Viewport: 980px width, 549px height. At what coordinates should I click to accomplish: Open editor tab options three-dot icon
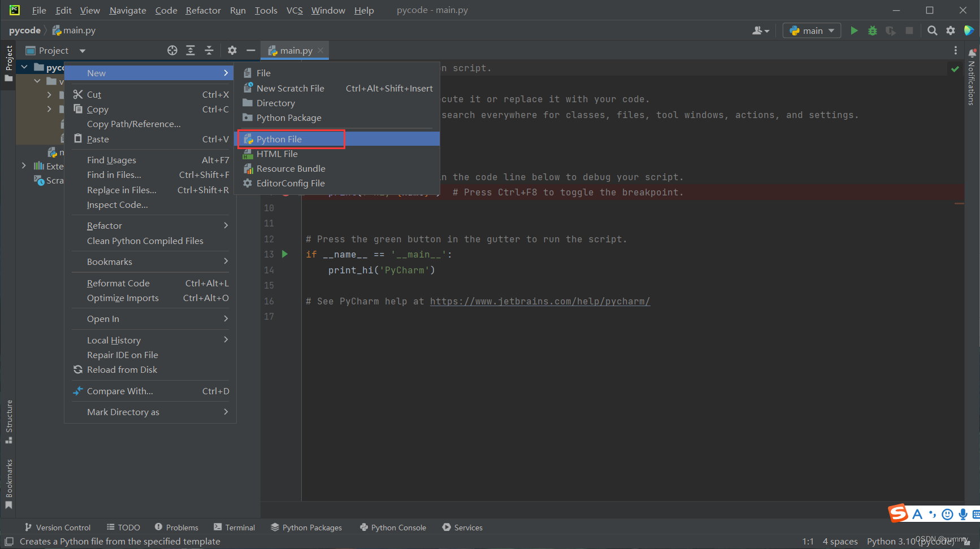[x=956, y=50]
